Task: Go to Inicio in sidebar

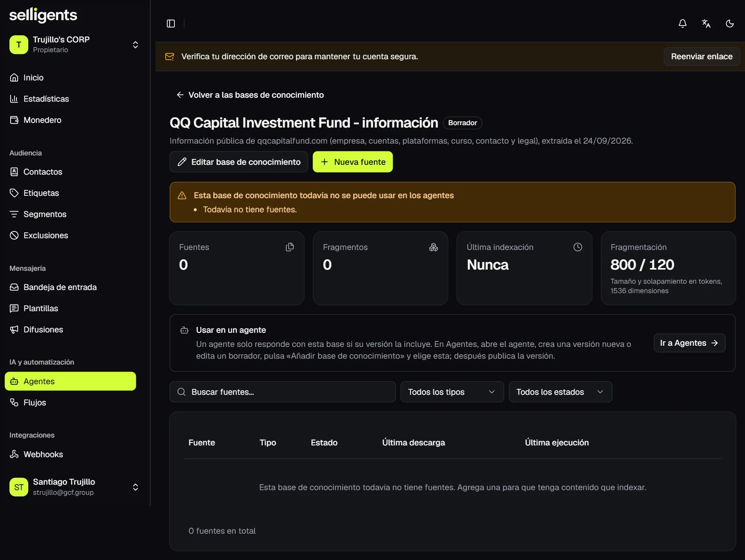Action: point(70,78)
